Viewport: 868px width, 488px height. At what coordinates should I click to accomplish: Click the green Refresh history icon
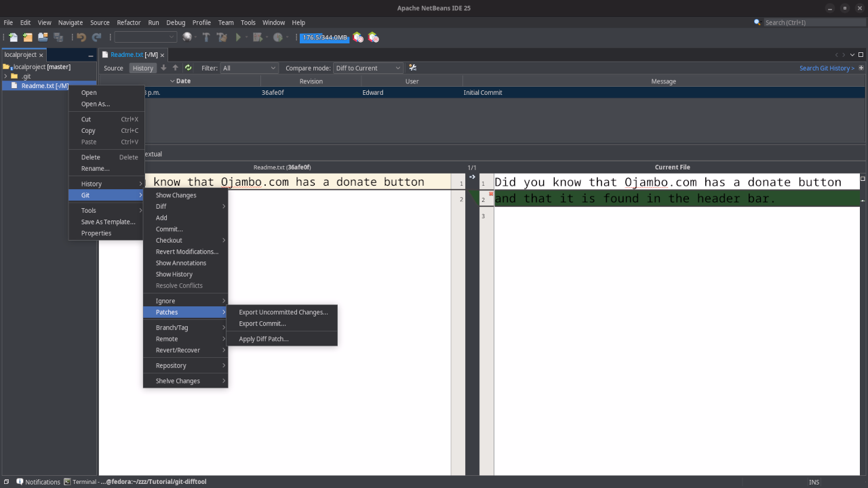pos(188,68)
